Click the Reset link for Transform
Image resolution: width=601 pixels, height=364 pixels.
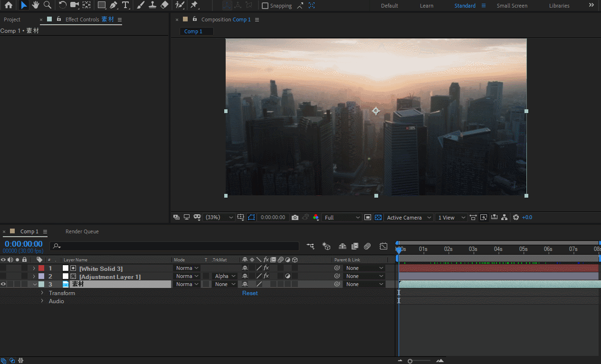[250, 293]
